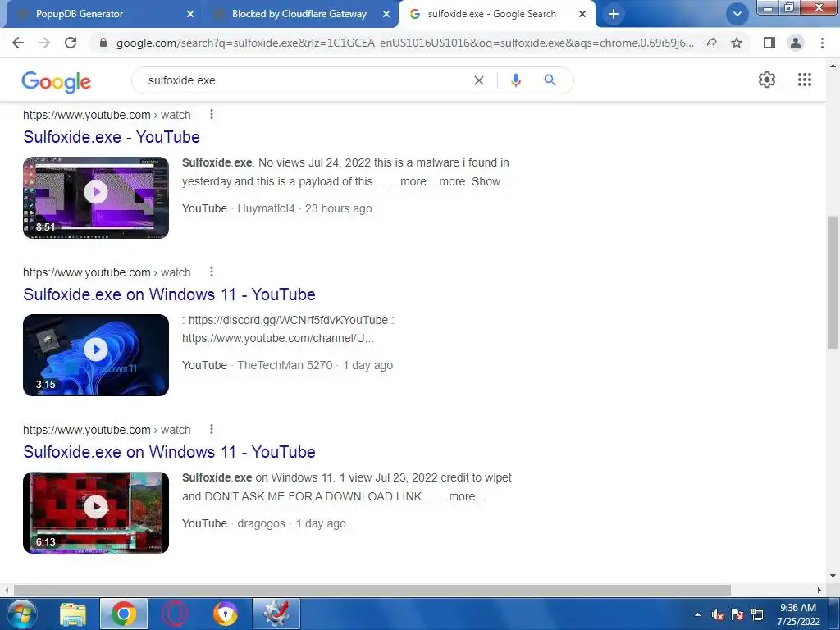This screenshot has height=630, width=840.
Task: Start a voice search with the microphone
Action: pos(516,80)
